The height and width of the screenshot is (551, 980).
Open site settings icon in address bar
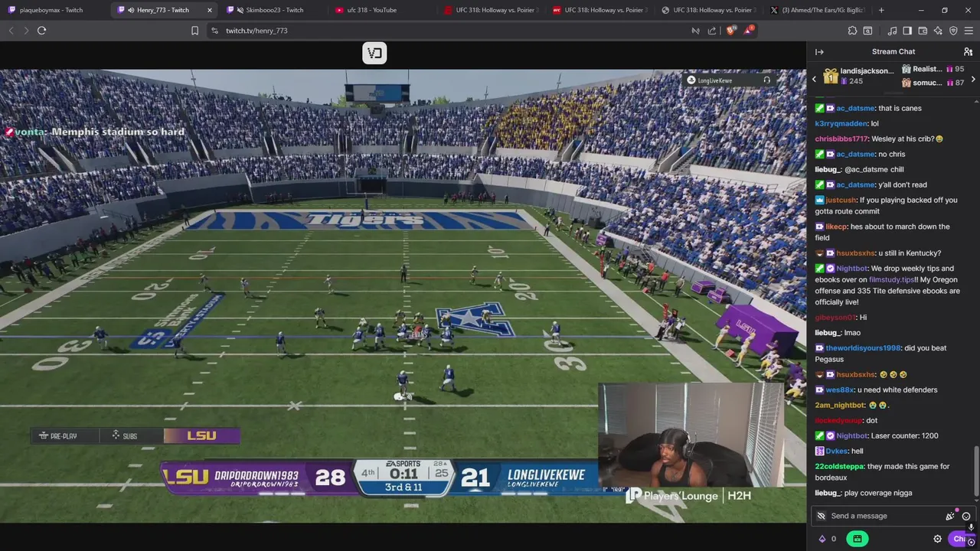tap(214, 31)
